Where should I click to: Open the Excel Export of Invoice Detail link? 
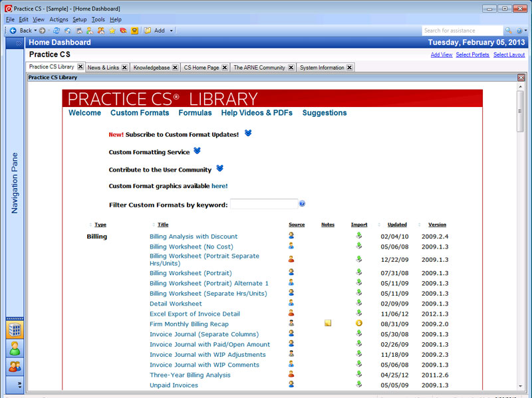[195, 314]
